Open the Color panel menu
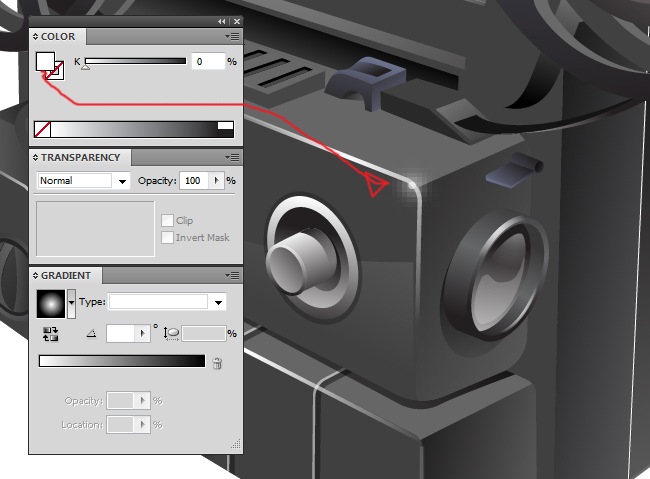The image size is (650, 479). pyautogui.click(x=233, y=37)
